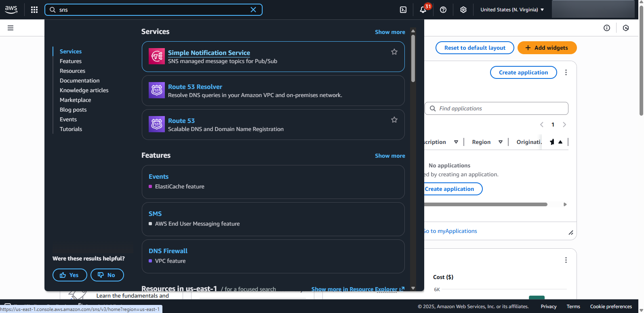Click the info panel icon

point(607,28)
